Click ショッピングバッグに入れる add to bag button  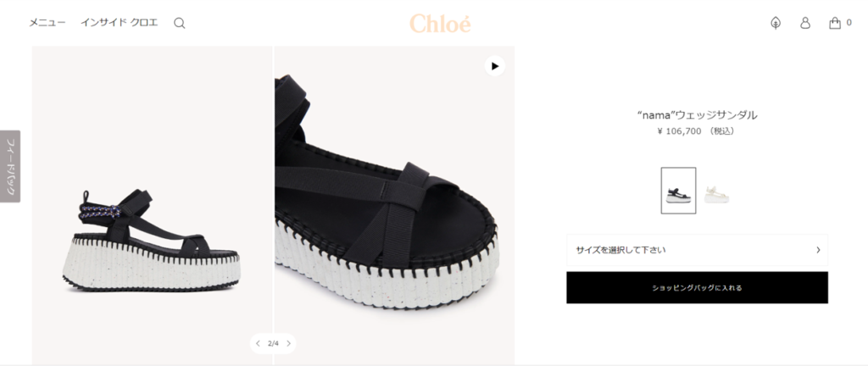697,287
